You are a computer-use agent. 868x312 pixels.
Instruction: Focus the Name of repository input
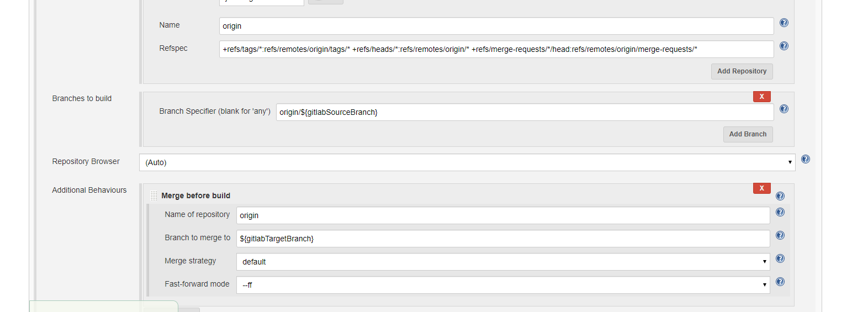click(x=503, y=215)
